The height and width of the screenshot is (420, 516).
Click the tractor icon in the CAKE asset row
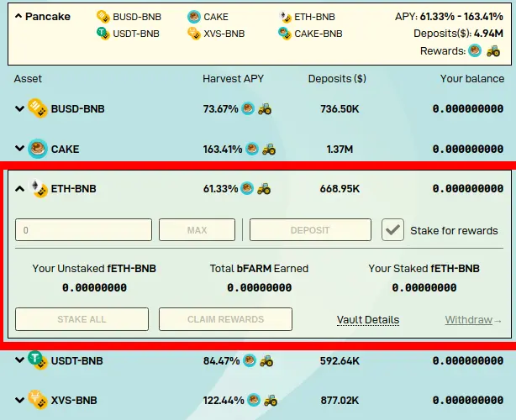[269, 149]
